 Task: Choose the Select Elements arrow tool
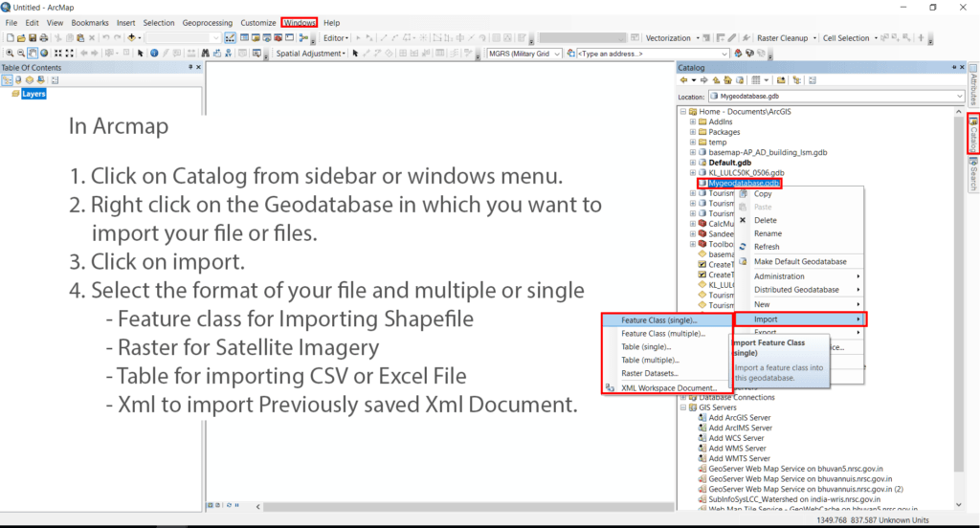click(140, 54)
